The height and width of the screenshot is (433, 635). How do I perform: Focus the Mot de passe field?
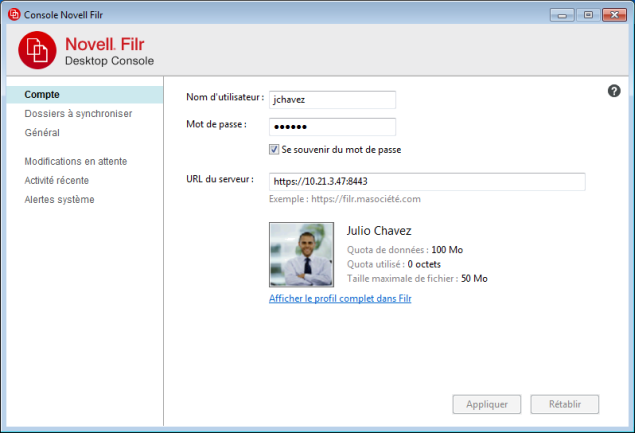[x=333, y=127]
